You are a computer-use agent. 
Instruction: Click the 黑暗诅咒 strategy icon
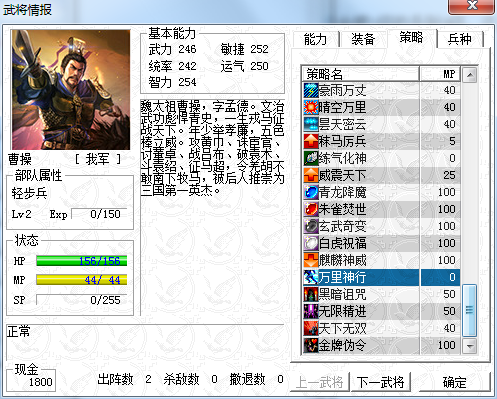coord(311,294)
